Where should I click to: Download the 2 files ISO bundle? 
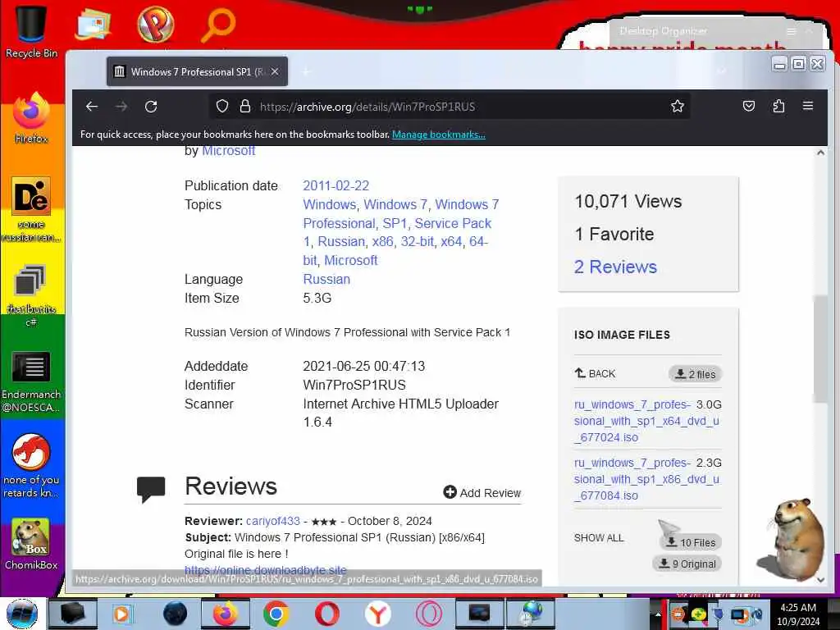[x=695, y=374]
